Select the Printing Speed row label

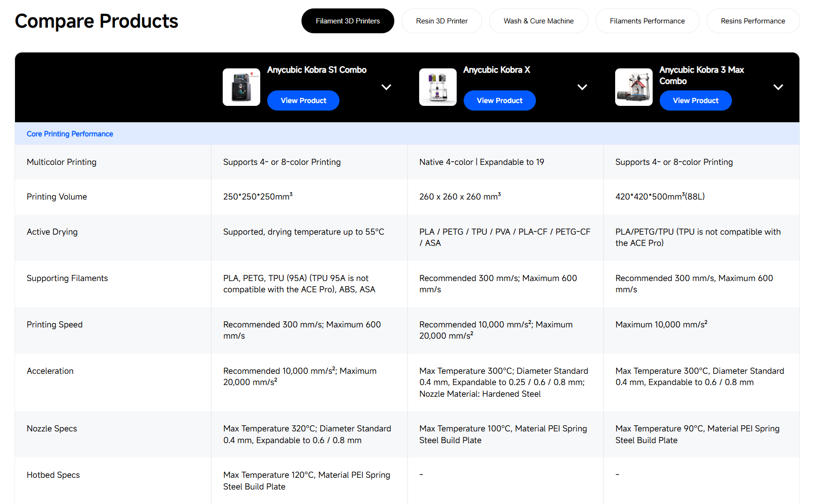54,325
